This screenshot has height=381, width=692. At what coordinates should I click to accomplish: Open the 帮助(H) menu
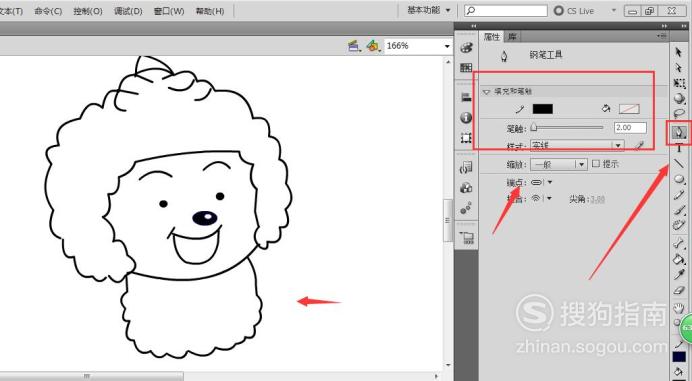pos(210,11)
